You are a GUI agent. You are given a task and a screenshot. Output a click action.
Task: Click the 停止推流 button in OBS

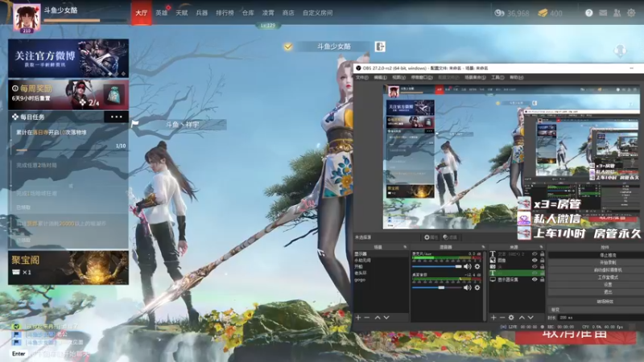[597, 255]
